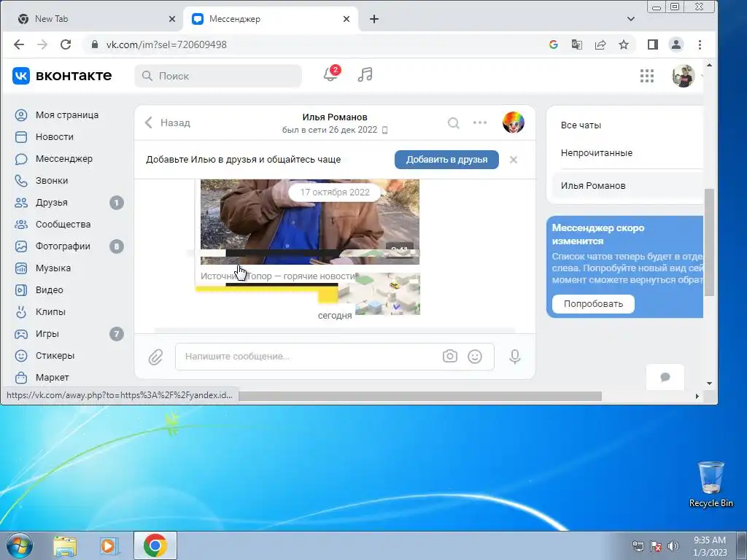
Task: Toggle the browser side panel
Action: tap(653, 44)
